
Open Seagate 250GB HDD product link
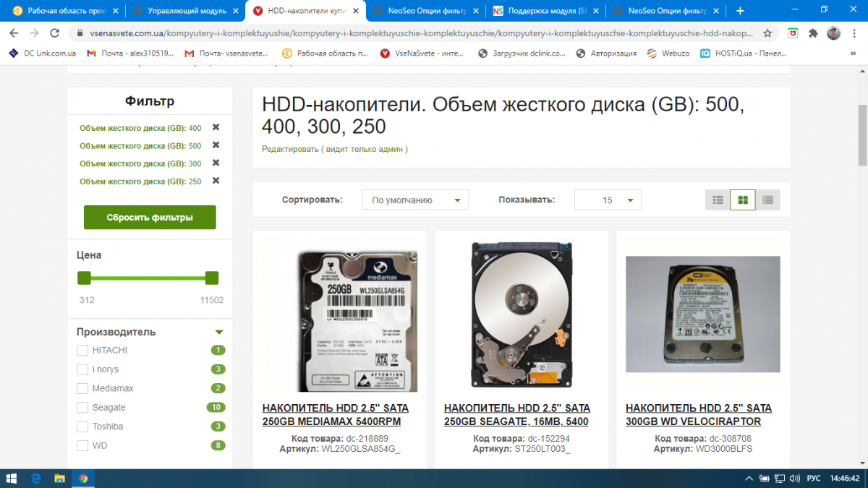pos(516,416)
